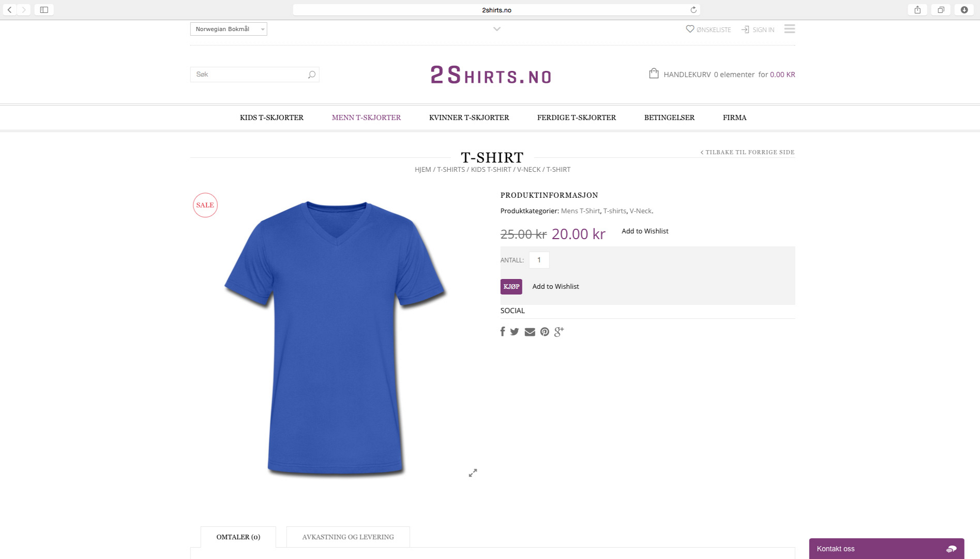
Task: Click the chat bubble icon
Action: (x=951, y=549)
